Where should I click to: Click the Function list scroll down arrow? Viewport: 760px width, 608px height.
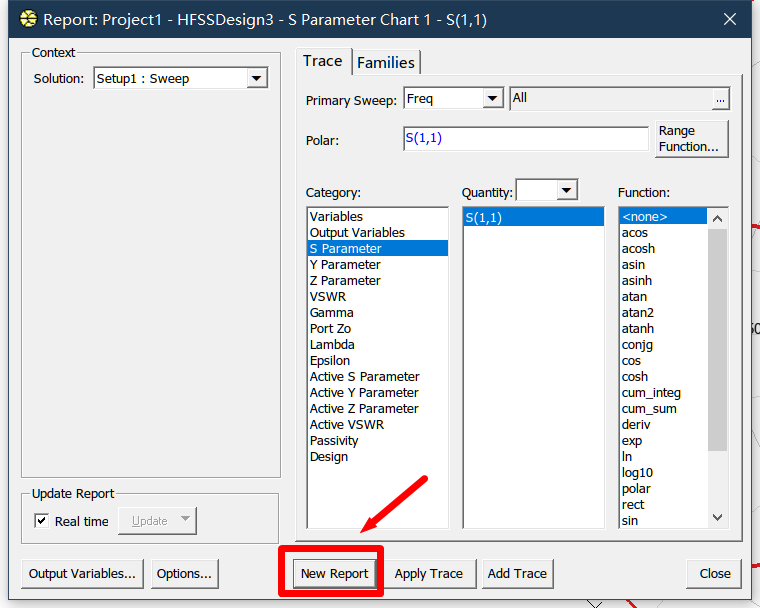coord(717,517)
